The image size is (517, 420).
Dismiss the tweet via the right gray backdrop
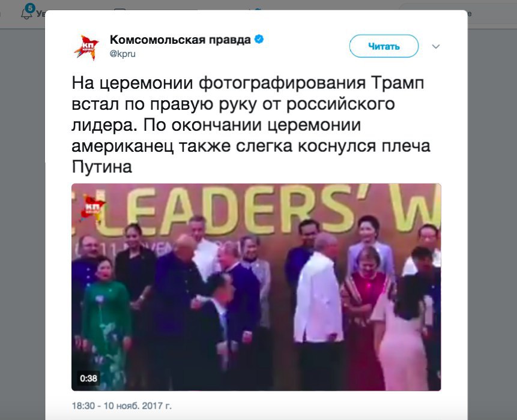pos(492,224)
